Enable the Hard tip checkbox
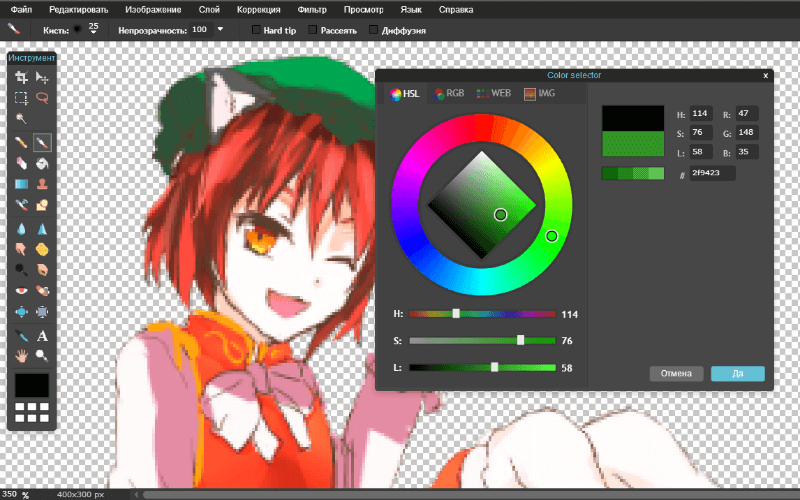The image size is (800, 500). [256, 30]
